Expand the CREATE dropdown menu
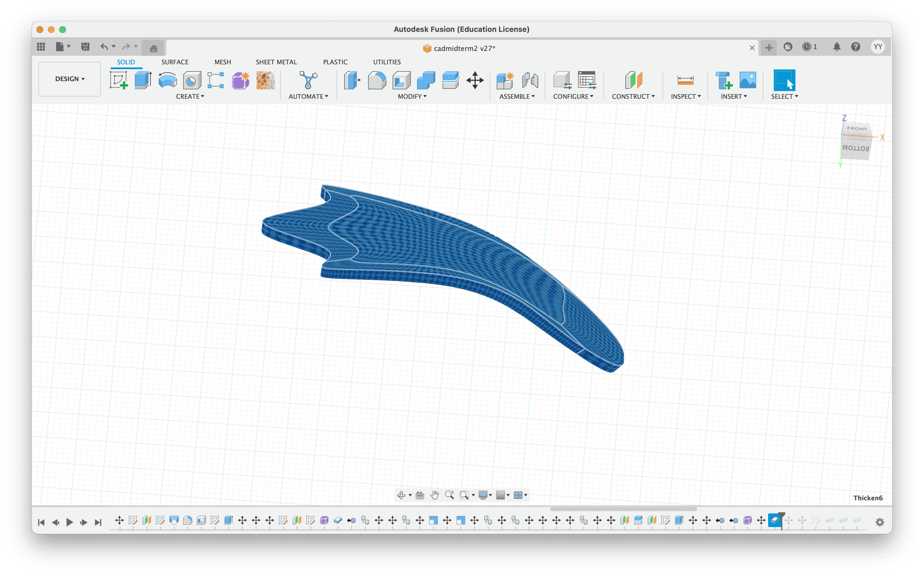 coord(190,97)
